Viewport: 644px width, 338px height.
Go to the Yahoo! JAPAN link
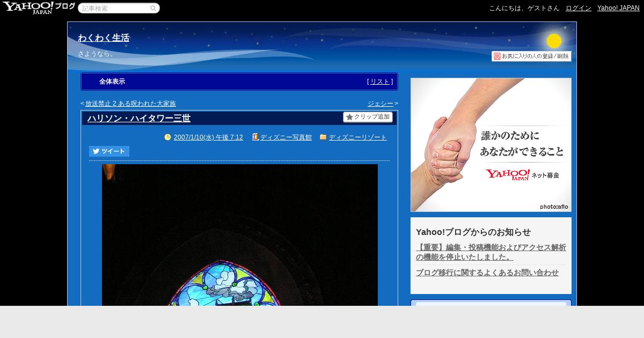coord(618,8)
